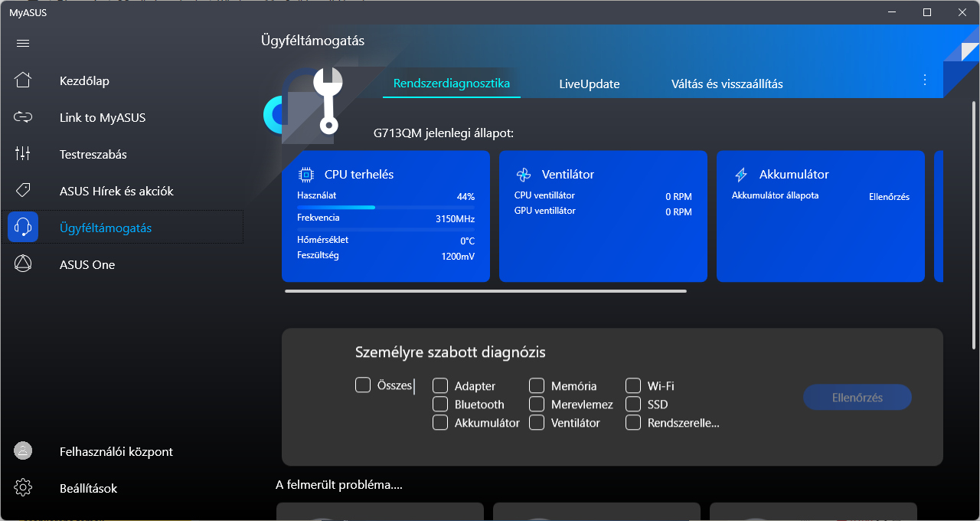Click the fan icon on Ventilátor card
This screenshot has width=980, height=521.
click(x=523, y=175)
